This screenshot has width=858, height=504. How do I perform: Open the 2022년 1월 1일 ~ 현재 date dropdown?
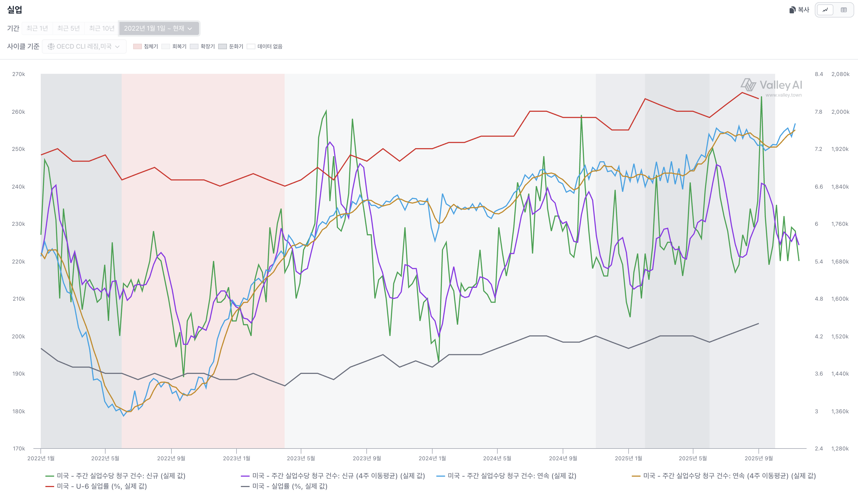(159, 28)
